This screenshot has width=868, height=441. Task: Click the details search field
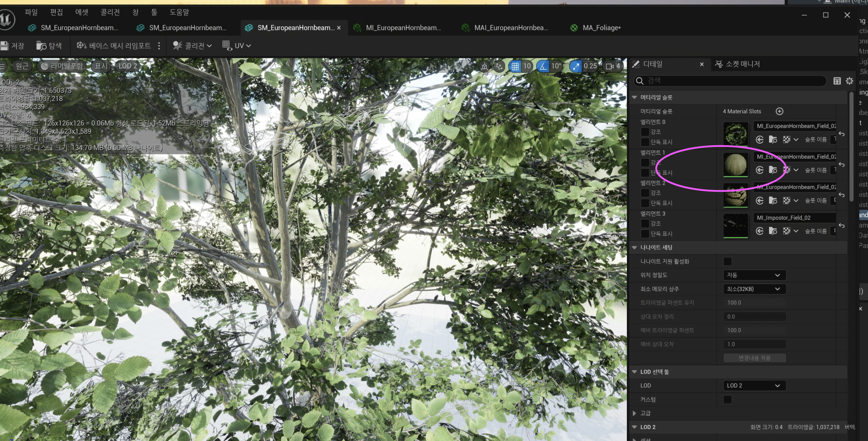pyautogui.click(x=731, y=81)
